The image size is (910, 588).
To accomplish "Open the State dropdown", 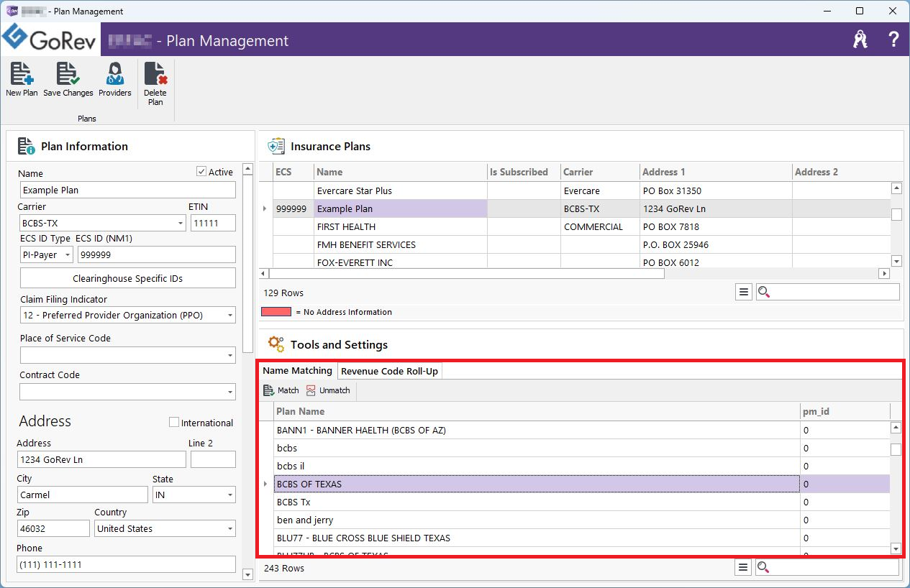I will pos(230,495).
